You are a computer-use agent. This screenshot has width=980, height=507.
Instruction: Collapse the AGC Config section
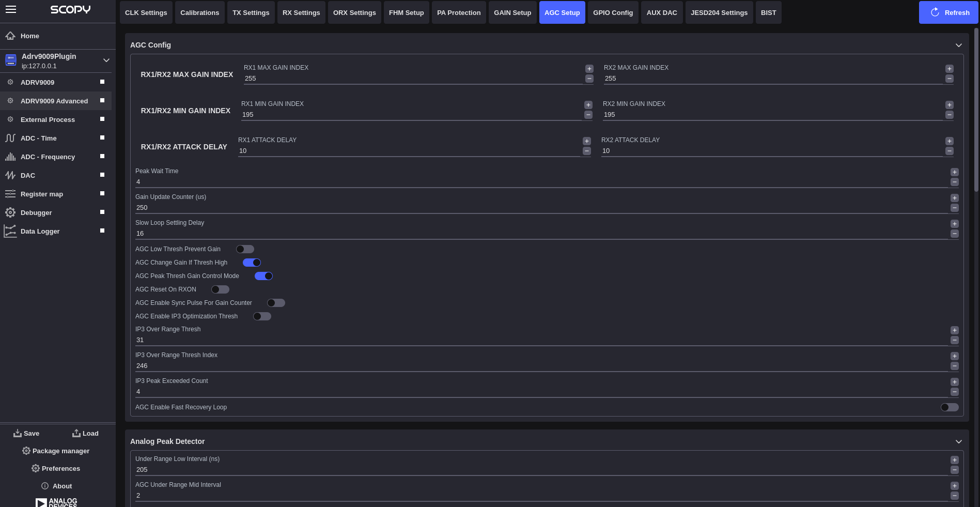tap(959, 45)
